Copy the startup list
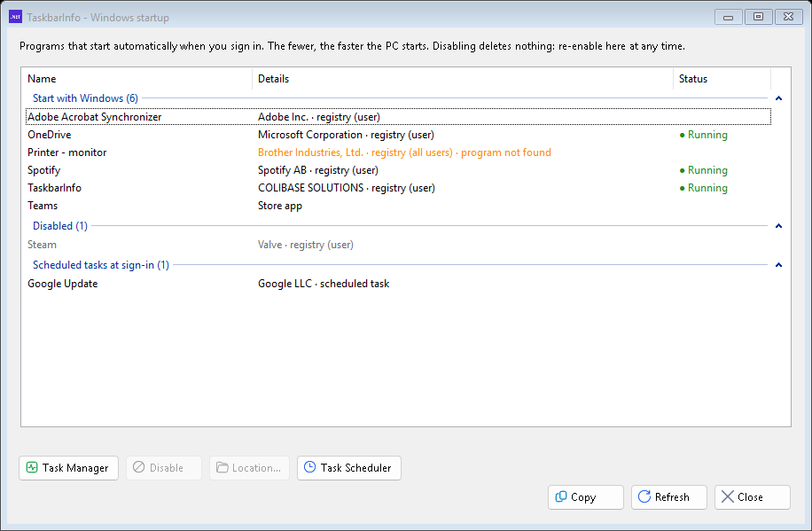The height and width of the screenshot is (531, 812). click(586, 496)
